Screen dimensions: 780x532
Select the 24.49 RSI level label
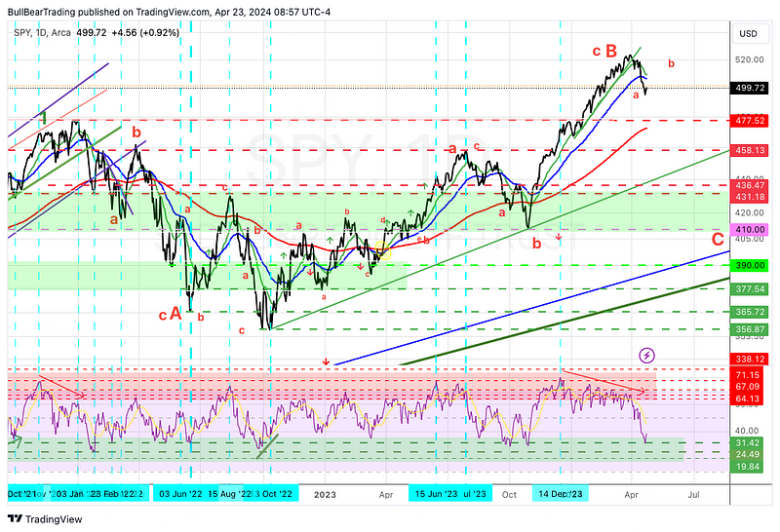pyautogui.click(x=747, y=454)
